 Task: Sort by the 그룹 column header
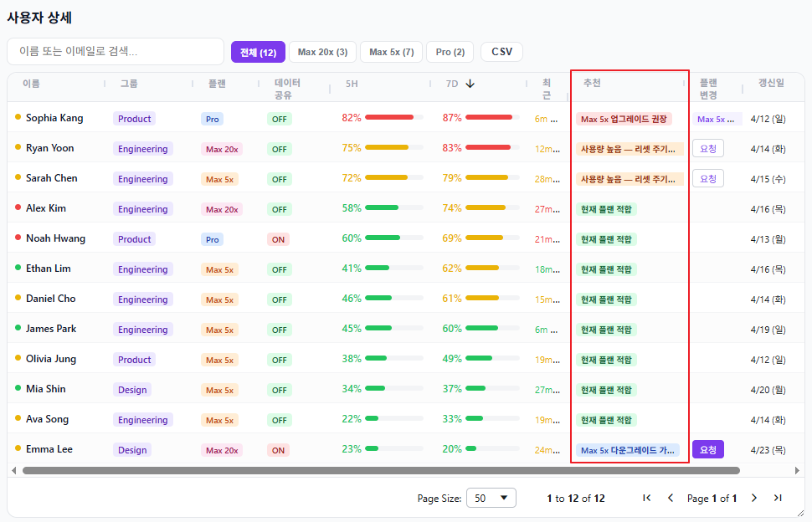coord(129,84)
